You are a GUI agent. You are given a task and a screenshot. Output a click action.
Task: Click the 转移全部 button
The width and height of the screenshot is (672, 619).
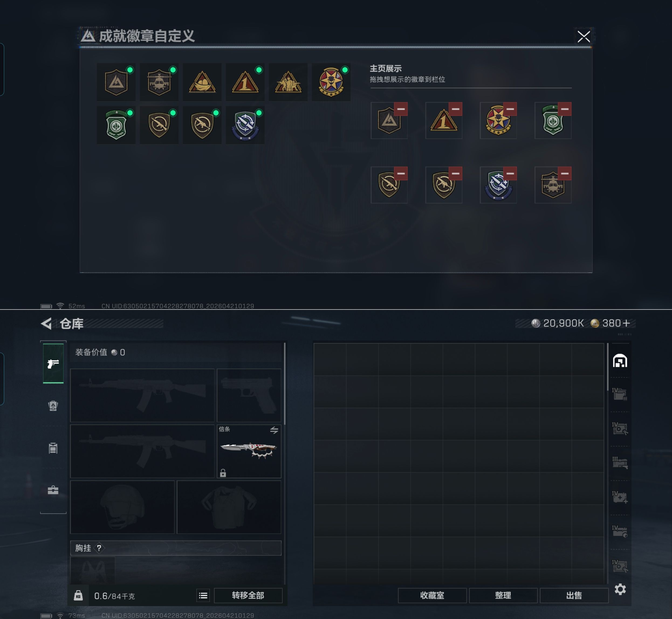coord(248,596)
